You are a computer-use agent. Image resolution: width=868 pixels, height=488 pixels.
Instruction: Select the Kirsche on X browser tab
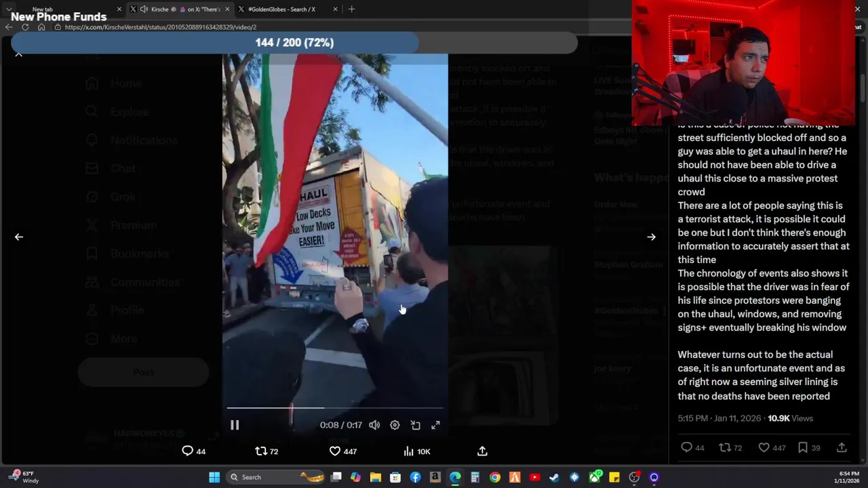coord(180,9)
